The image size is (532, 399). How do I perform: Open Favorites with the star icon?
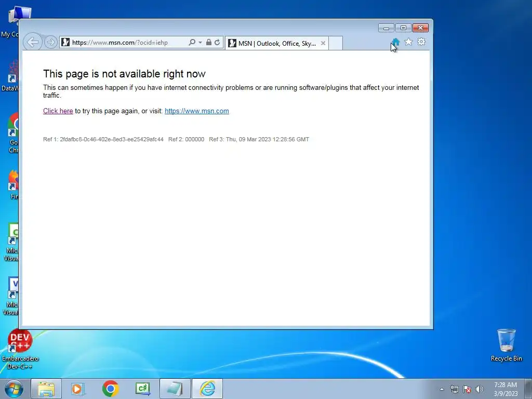click(408, 42)
